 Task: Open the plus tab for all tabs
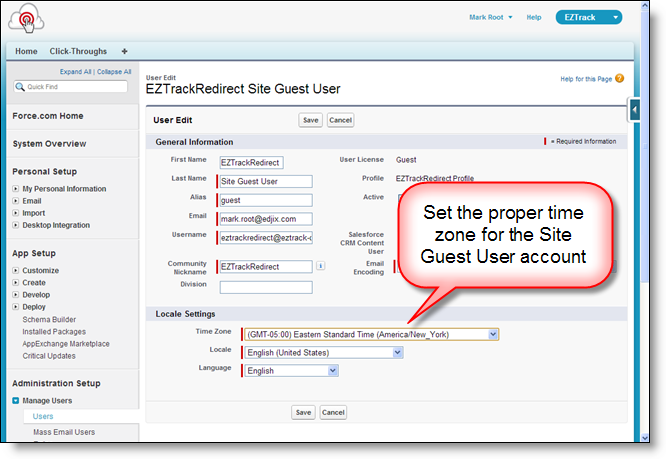coord(124,51)
